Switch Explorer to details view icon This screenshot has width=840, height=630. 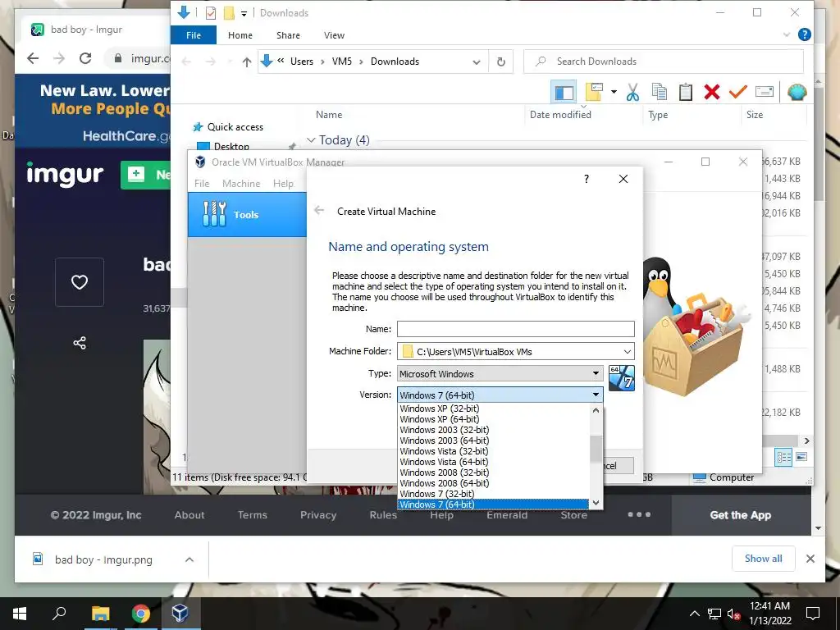click(x=783, y=457)
